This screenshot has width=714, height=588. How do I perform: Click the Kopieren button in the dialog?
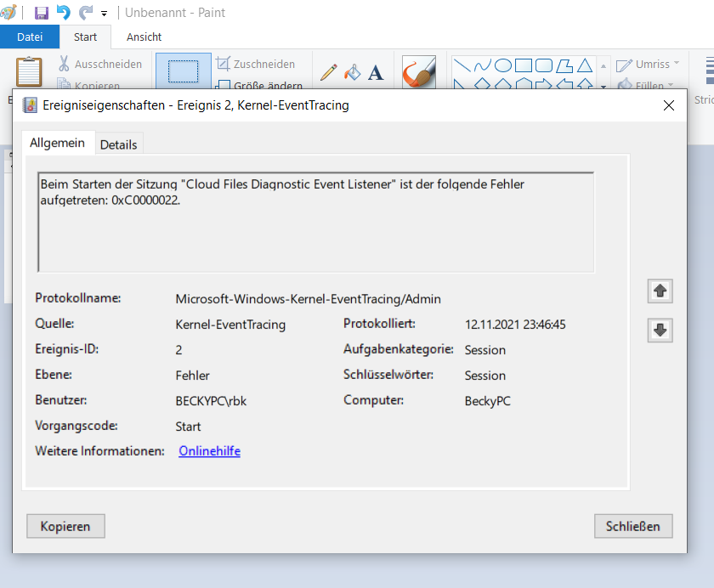coord(65,526)
